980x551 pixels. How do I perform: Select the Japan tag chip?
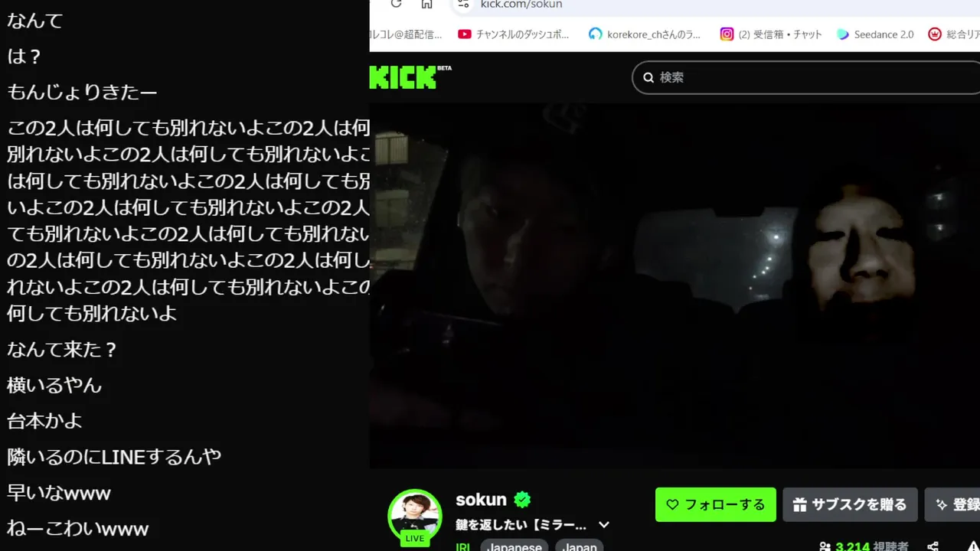[580, 546]
